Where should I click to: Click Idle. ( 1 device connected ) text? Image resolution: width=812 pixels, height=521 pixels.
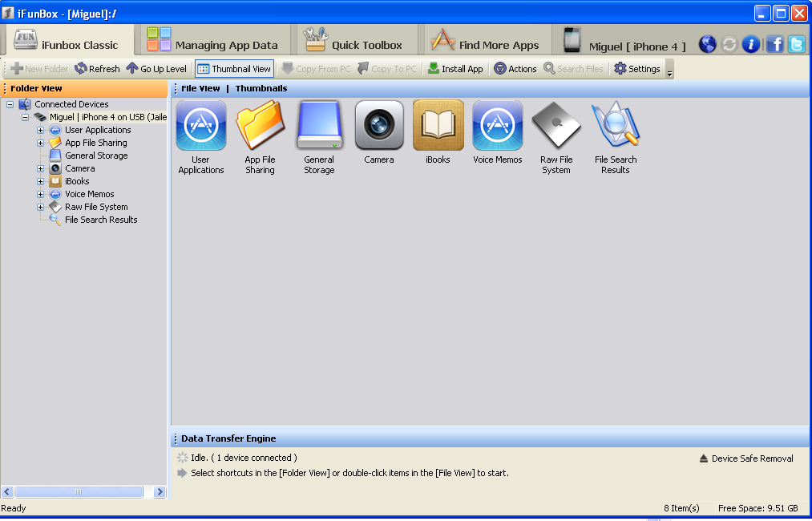click(x=244, y=458)
